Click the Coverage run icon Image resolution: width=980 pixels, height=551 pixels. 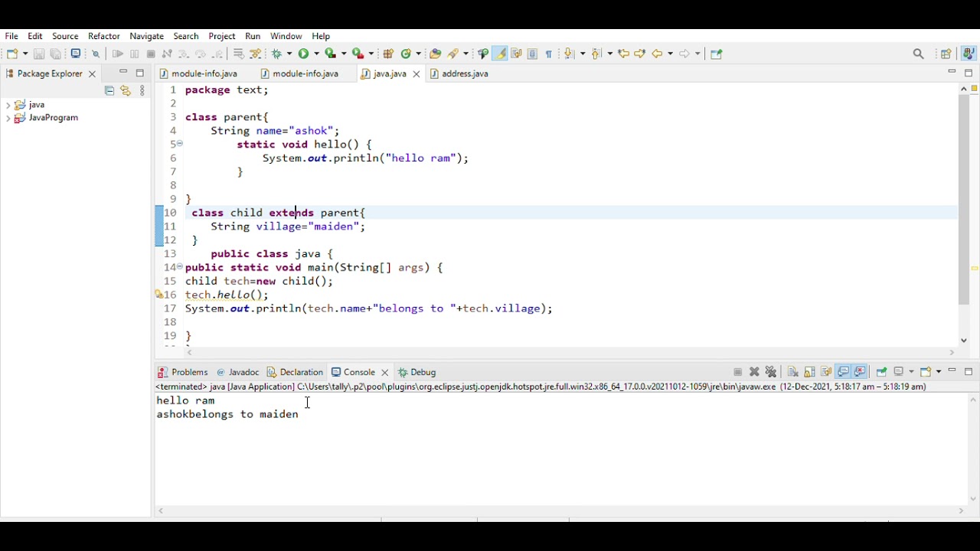331,54
